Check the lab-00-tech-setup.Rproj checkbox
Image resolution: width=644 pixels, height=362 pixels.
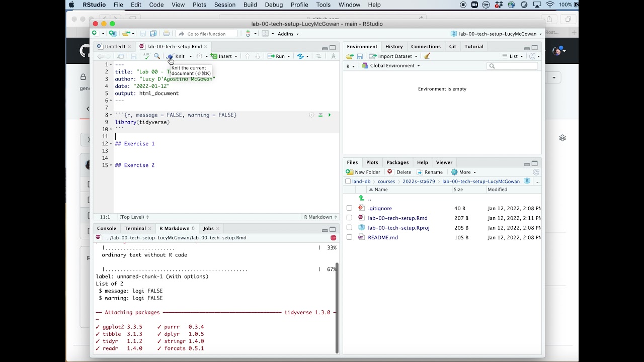click(x=349, y=228)
